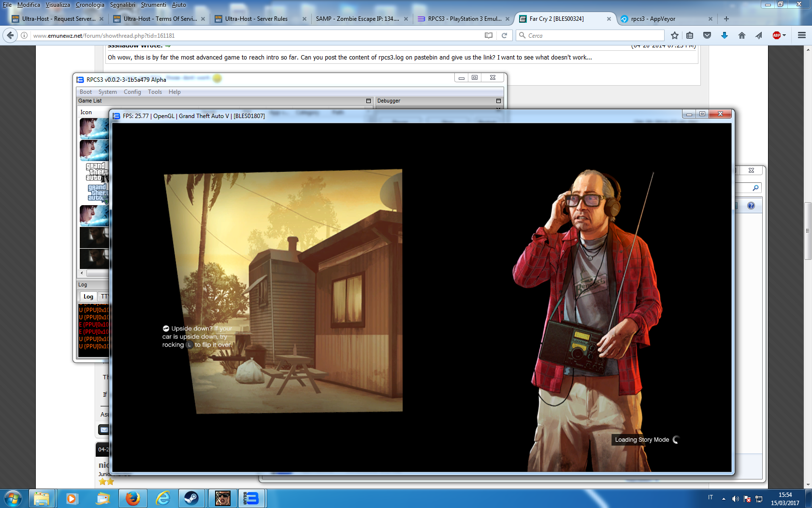Open Steam from the taskbar
This screenshot has height=508, width=812.
point(192,498)
